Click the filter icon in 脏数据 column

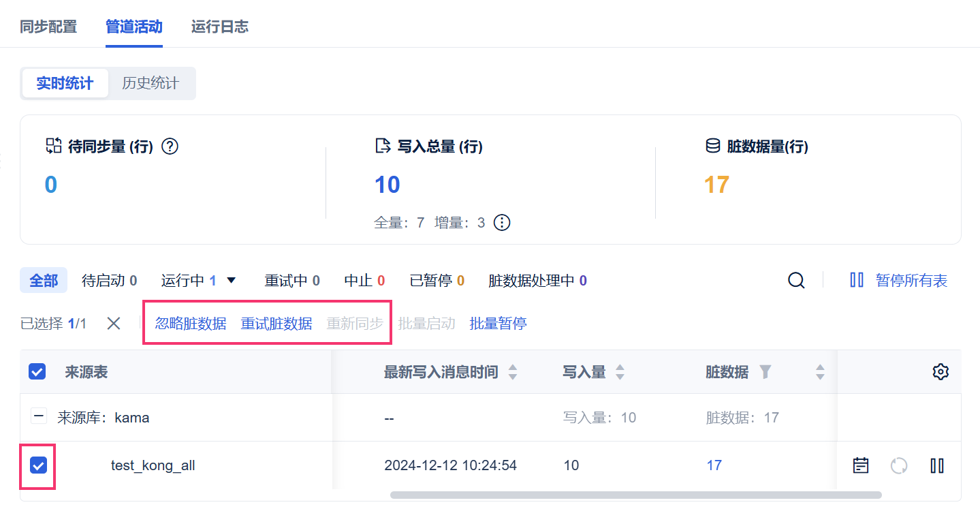click(x=765, y=372)
